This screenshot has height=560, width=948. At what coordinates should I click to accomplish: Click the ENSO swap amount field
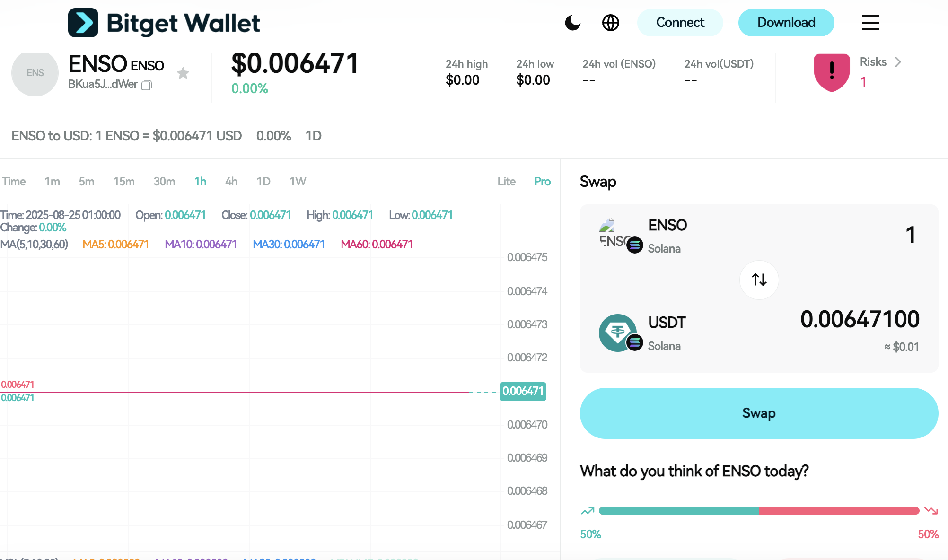[x=911, y=235]
